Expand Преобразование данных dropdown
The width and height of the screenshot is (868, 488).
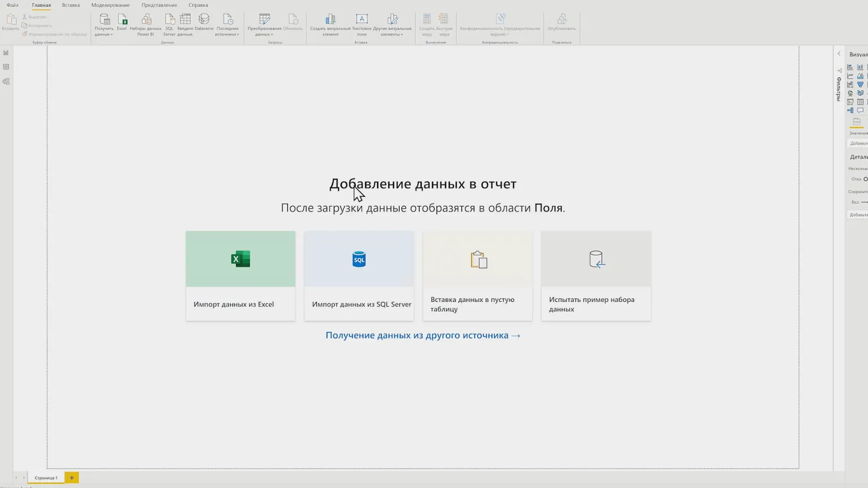pos(264,34)
